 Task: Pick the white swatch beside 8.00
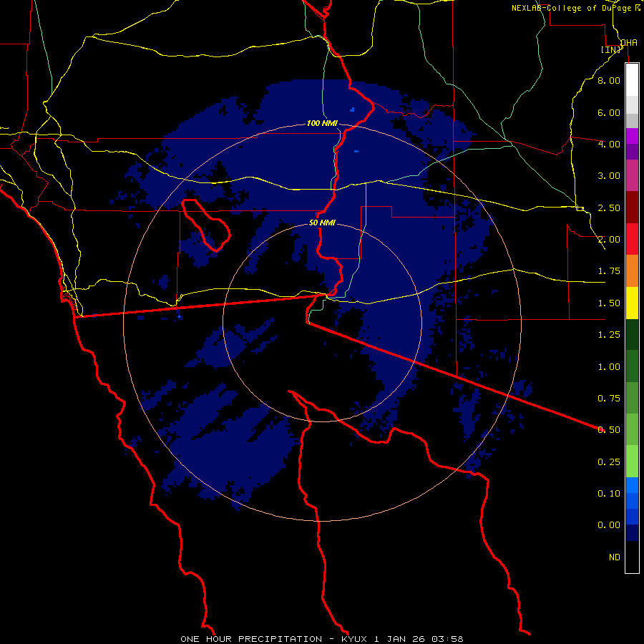pyautogui.click(x=632, y=80)
